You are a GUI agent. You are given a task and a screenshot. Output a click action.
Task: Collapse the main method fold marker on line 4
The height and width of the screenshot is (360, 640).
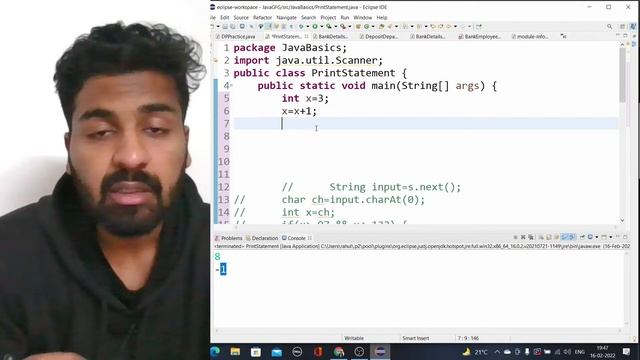tap(231, 86)
